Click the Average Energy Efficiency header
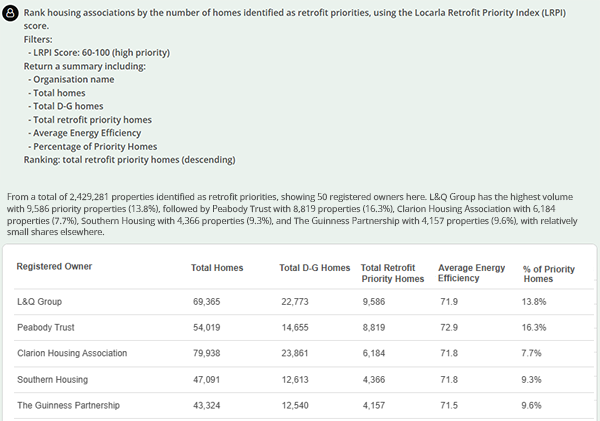Viewport: 600px width, 421px height. [x=472, y=272]
